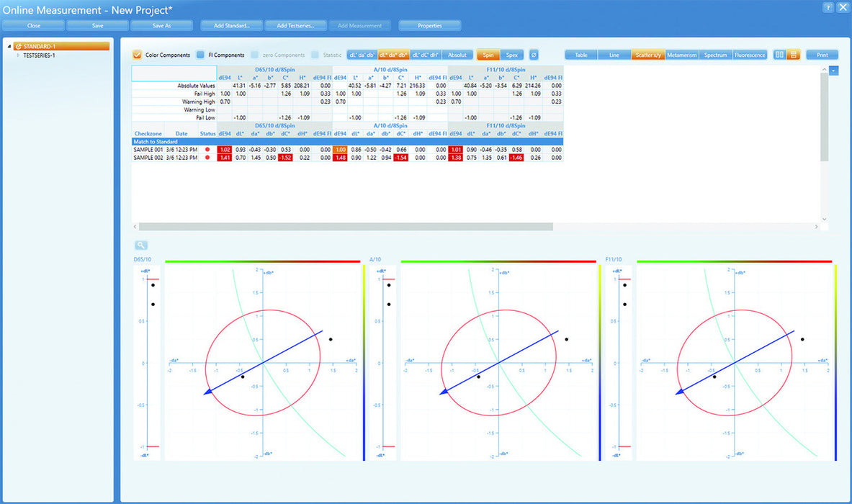Image resolution: width=852 pixels, height=504 pixels.
Task: Toggle the Statistic checkbox
Action: pyautogui.click(x=320, y=54)
